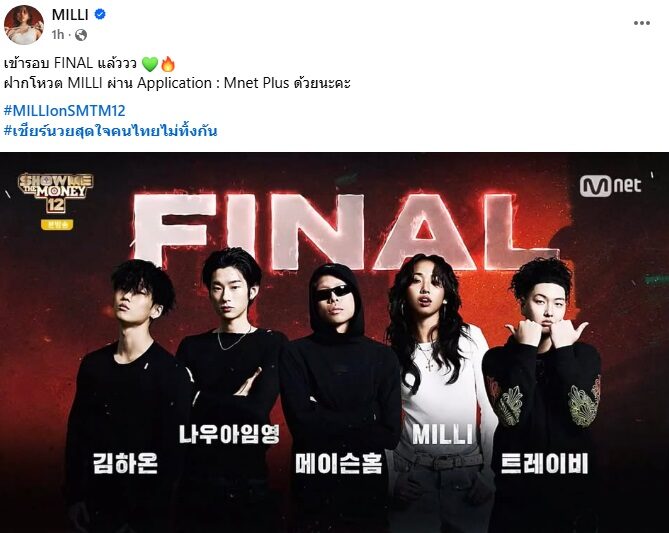This screenshot has height=533, width=669.
Task: Open MILLI's profile picture
Action: click(23, 25)
